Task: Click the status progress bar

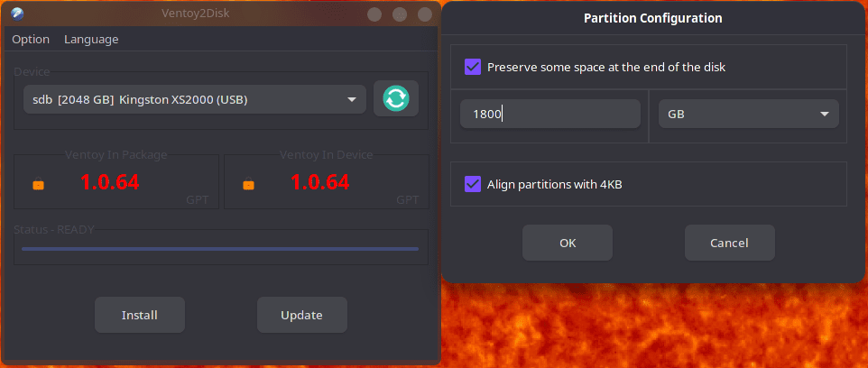Action: 220,249
